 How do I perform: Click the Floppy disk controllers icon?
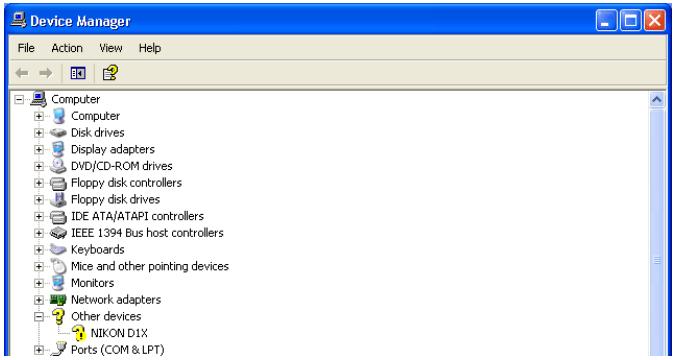[58, 183]
